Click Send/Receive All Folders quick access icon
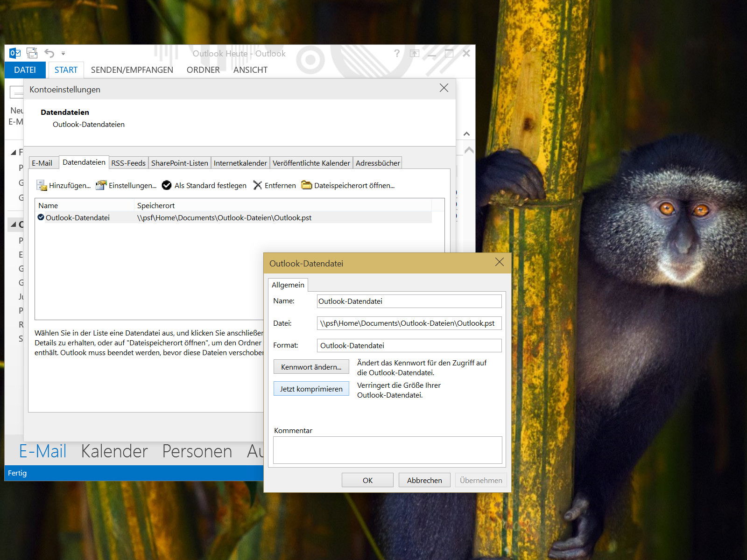The image size is (747, 560). click(32, 53)
